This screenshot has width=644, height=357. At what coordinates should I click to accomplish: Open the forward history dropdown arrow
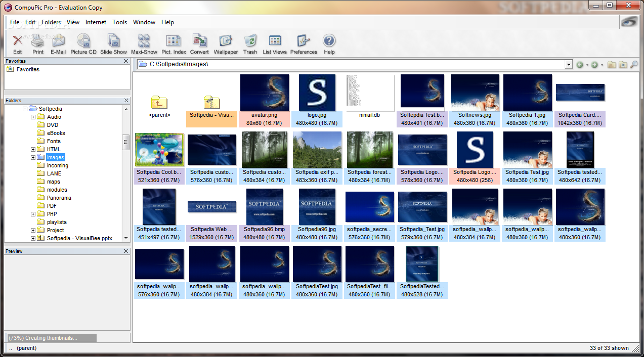[x=602, y=65]
